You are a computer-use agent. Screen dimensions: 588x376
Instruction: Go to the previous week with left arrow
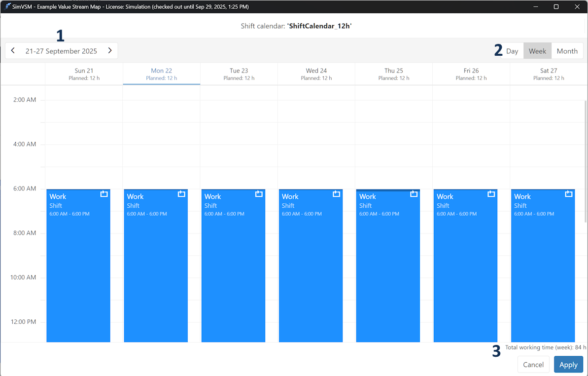13,51
